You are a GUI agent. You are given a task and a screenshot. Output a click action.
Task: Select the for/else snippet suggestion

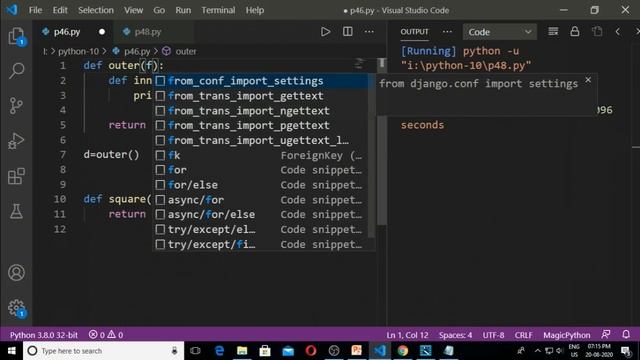(x=260, y=185)
